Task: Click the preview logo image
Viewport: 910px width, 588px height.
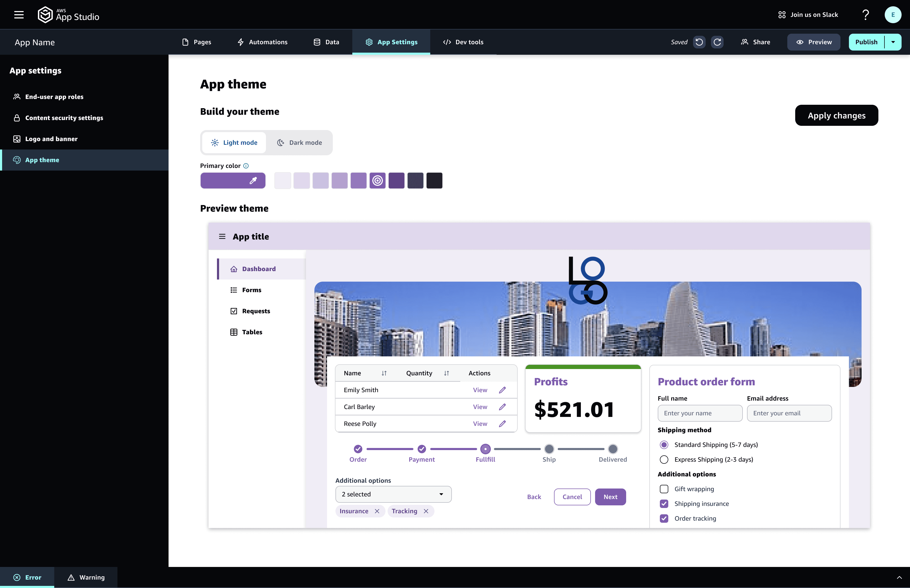Action: [x=588, y=280]
